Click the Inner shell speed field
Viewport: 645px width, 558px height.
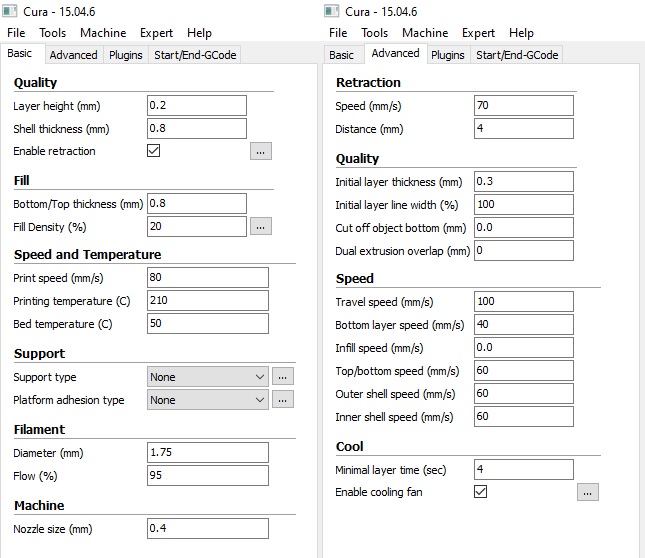pyautogui.click(x=524, y=417)
